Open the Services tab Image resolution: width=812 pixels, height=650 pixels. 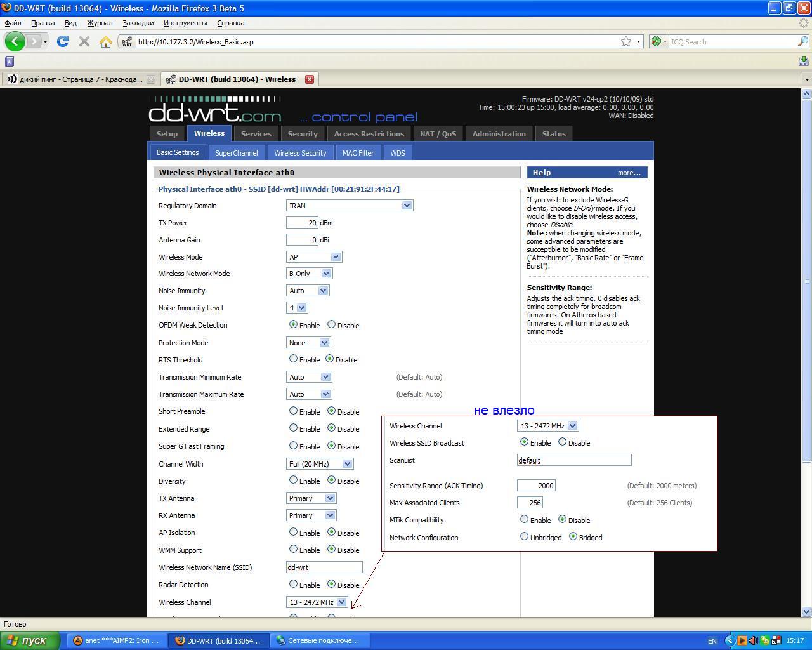(256, 134)
